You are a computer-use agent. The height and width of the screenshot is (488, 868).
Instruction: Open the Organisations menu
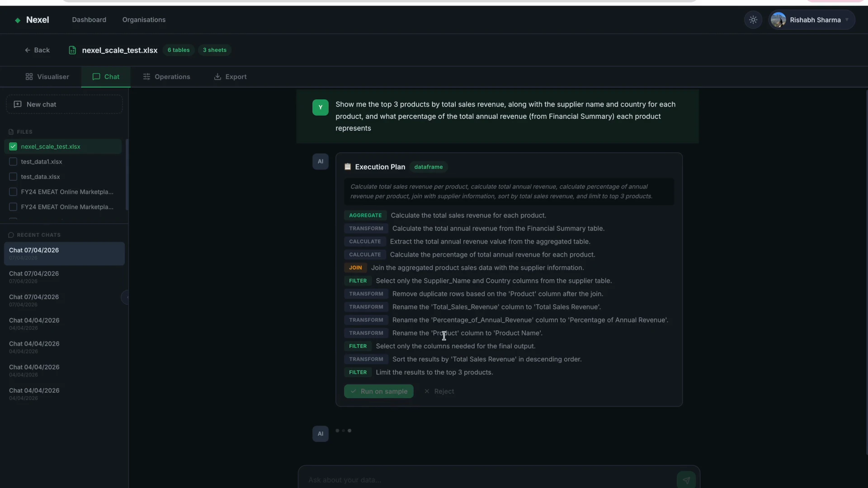point(144,19)
